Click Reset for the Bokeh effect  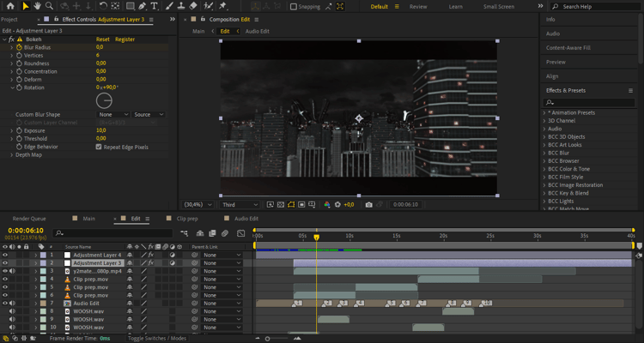pos(102,39)
